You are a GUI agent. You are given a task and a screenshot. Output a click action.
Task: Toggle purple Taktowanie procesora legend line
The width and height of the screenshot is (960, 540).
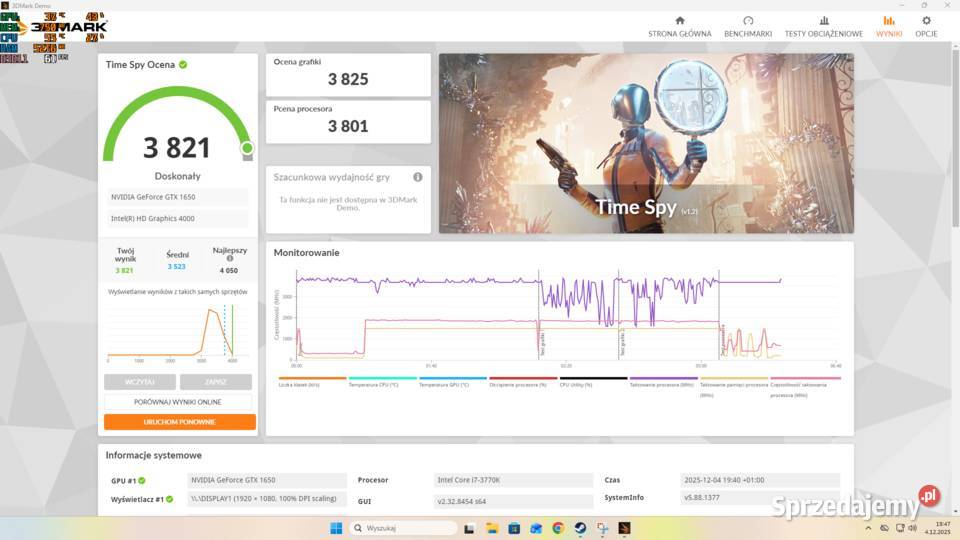click(x=664, y=378)
